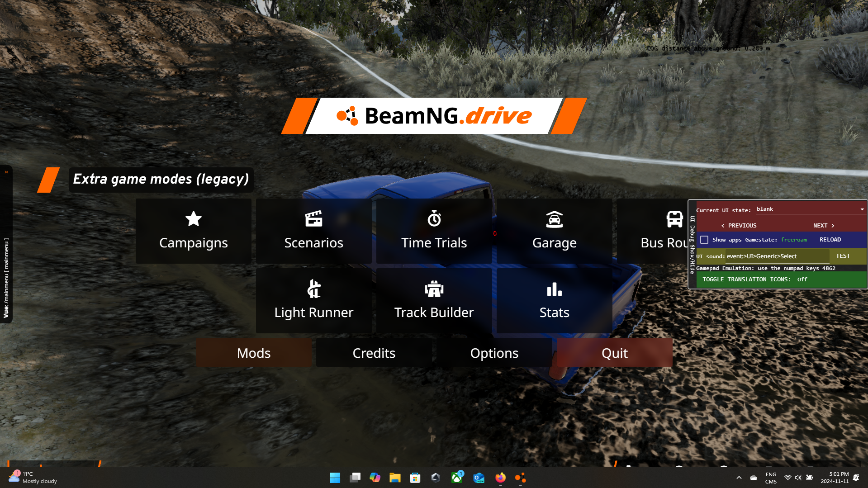Test the UI sound with TEST
This screenshot has width=868, height=488.
843,256
